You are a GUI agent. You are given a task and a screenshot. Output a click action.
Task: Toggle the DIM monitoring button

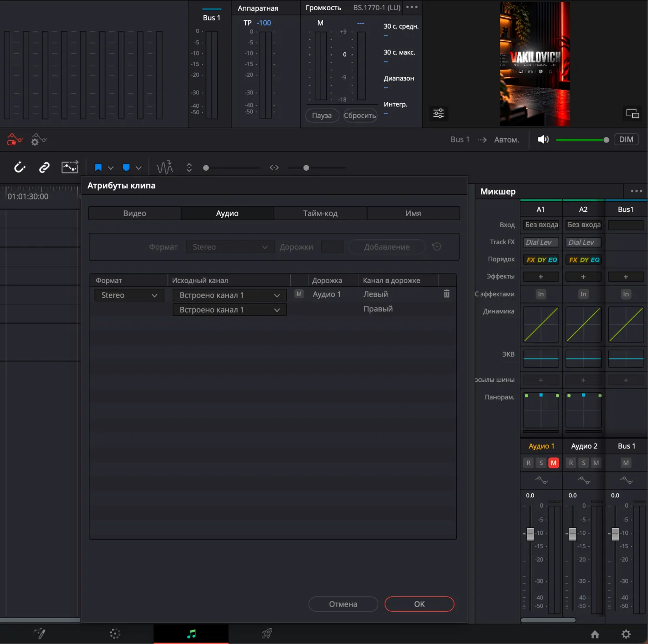(x=626, y=139)
